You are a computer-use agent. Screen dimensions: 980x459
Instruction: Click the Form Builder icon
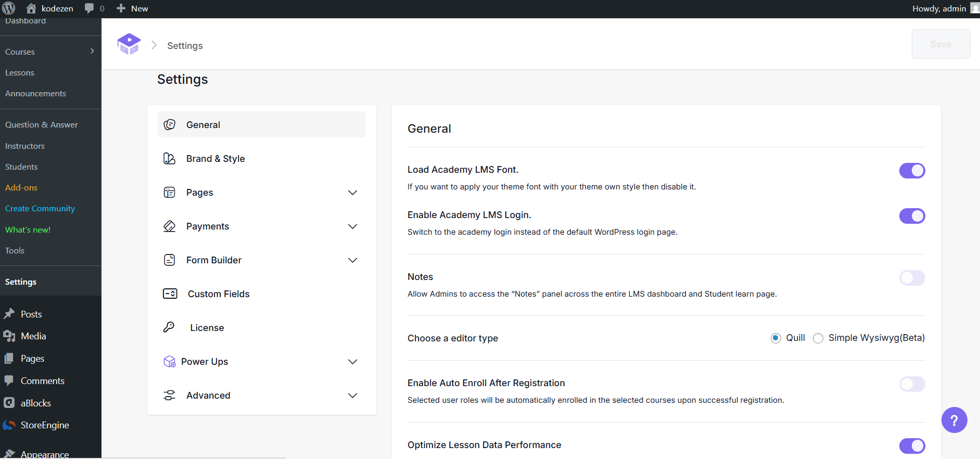[x=170, y=260]
